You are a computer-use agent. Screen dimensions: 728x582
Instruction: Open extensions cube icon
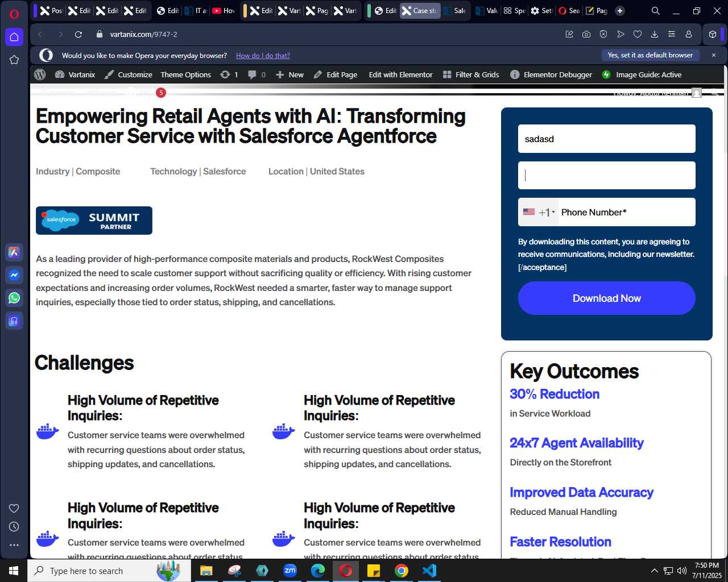tap(712, 34)
